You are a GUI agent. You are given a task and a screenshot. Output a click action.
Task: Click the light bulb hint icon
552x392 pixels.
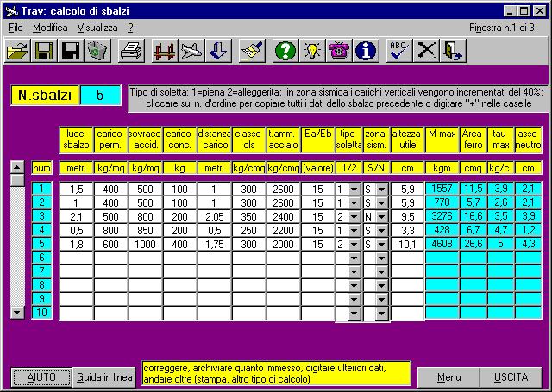pyautogui.click(x=311, y=51)
